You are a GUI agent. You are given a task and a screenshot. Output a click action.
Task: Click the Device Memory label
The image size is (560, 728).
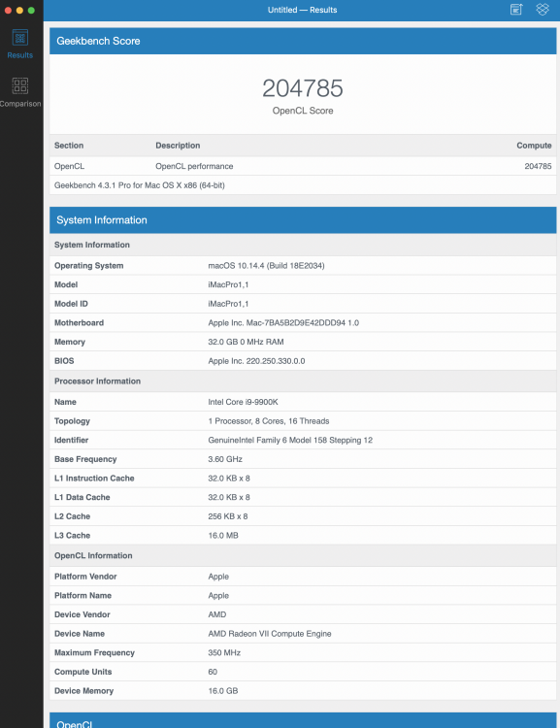pyautogui.click(x=84, y=690)
